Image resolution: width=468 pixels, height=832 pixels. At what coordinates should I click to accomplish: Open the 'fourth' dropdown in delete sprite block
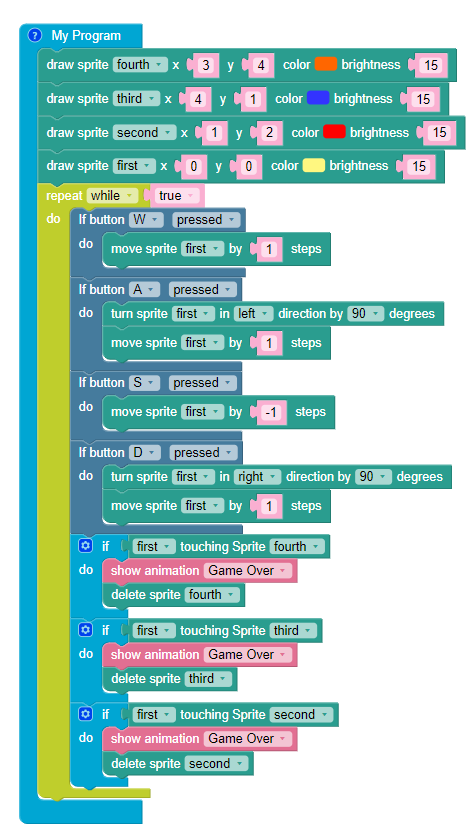click(212, 595)
